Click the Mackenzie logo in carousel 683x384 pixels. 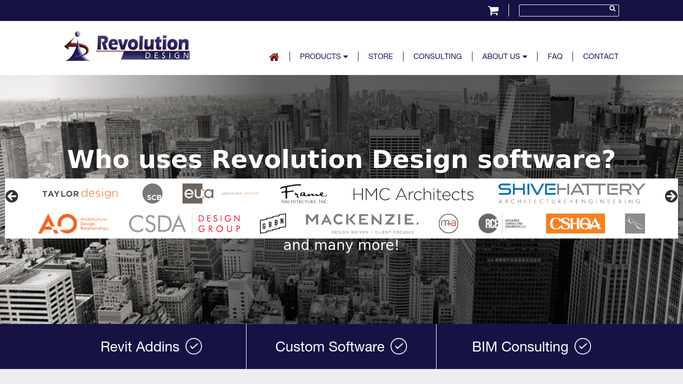click(362, 224)
